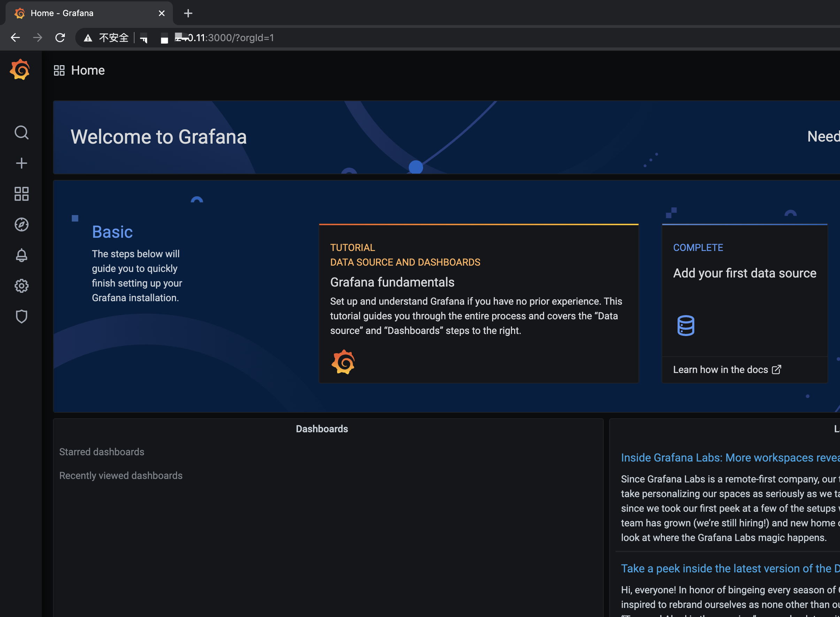The image size is (840, 617).
Task: Open the Configuration gear icon
Action: [21, 286]
